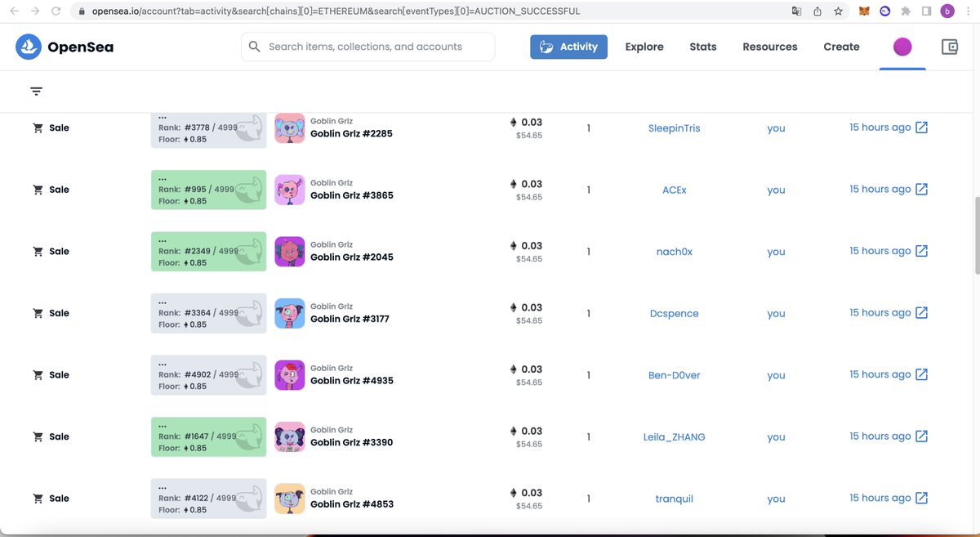980x537 pixels.
Task: Open transaction link for Goblin Grlz #4853
Action: [x=921, y=498]
